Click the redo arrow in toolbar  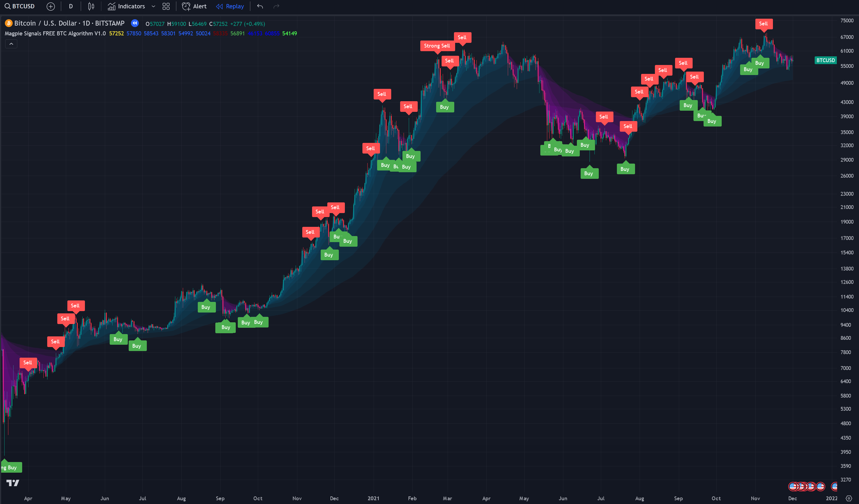tap(276, 6)
